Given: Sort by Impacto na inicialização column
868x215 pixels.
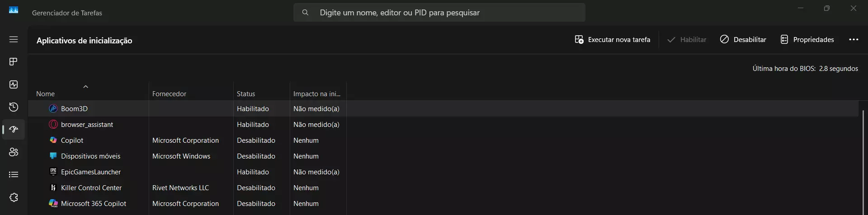Looking at the screenshot, I should click(x=316, y=93).
